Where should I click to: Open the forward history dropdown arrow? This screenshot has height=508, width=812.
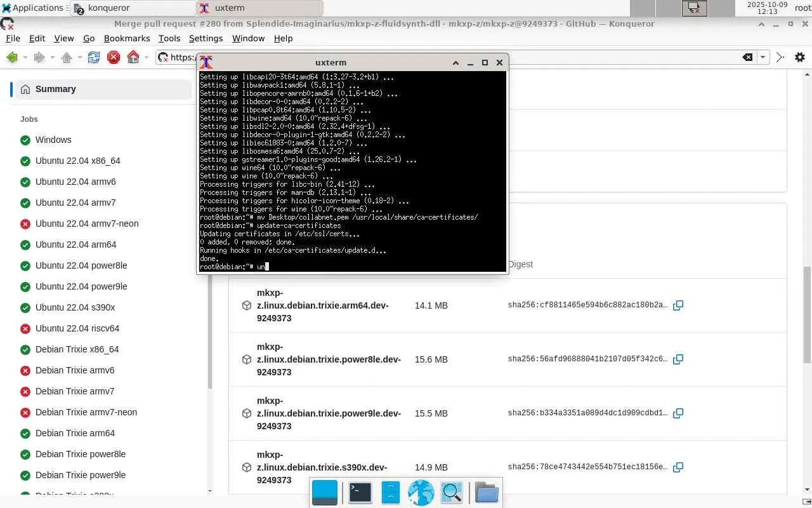(x=52, y=57)
